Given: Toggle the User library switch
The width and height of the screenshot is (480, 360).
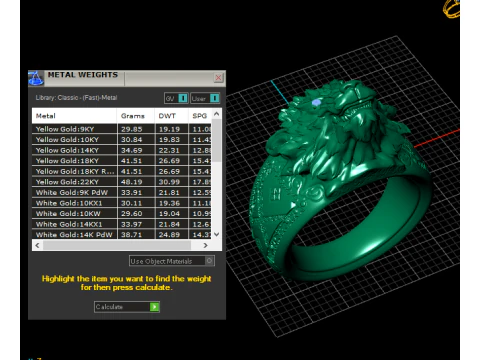Looking at the screenshot, I should coord(205,98).
